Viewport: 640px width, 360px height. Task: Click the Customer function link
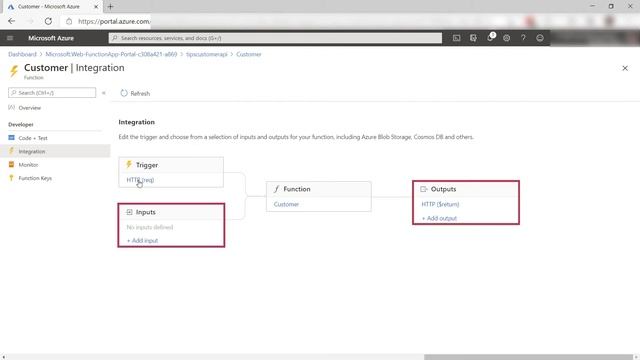coord(286,204)
